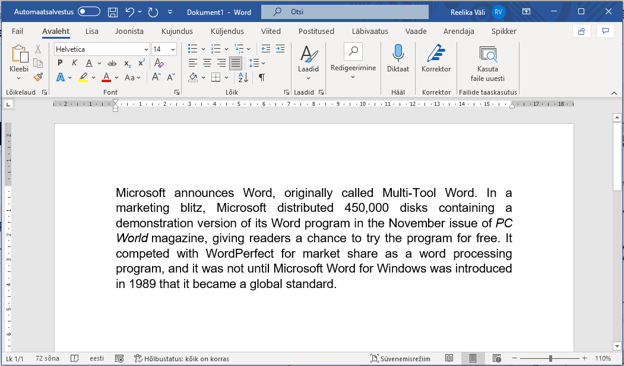Toggle paragraph marks display
This screenshot has width=624, height=366.
coord(261,77)
